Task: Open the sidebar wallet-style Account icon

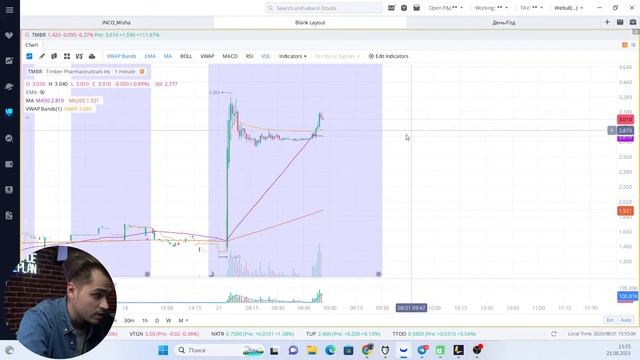Action: coord(9,164)
